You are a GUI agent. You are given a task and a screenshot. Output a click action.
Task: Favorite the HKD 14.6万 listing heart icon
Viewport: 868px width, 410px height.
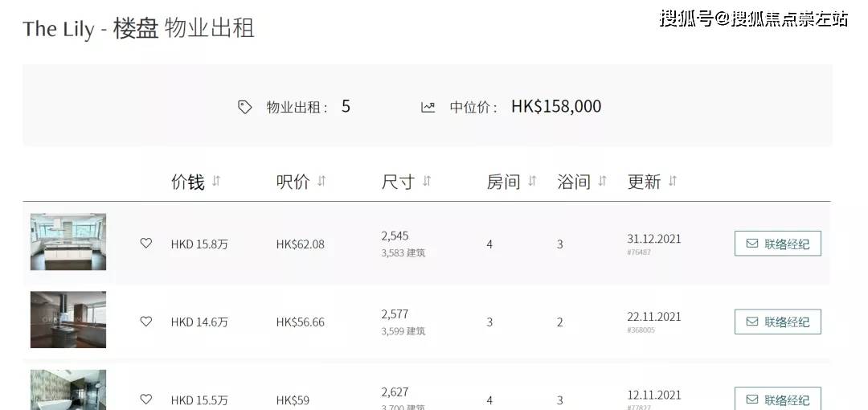145,322
